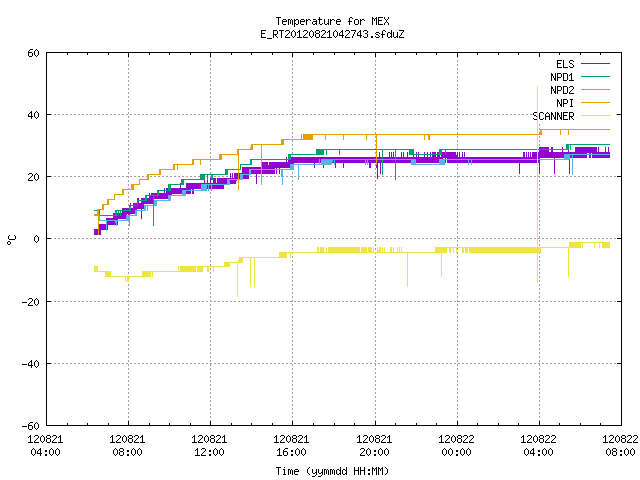640x480 pixels.
Task: Click the x-axis tick 120821 08:00
Action: pyautogui.click(x=127, y=446)
